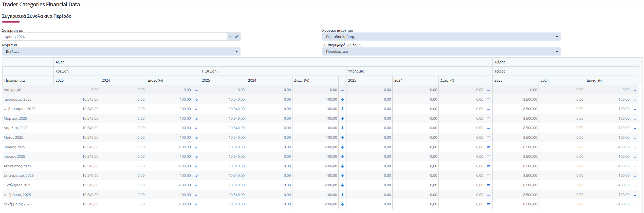644x213 pixels.
Task: Click the Χρέωση down arrow for Δεκέμβριος 2025
Action: (x=196, y=204)
